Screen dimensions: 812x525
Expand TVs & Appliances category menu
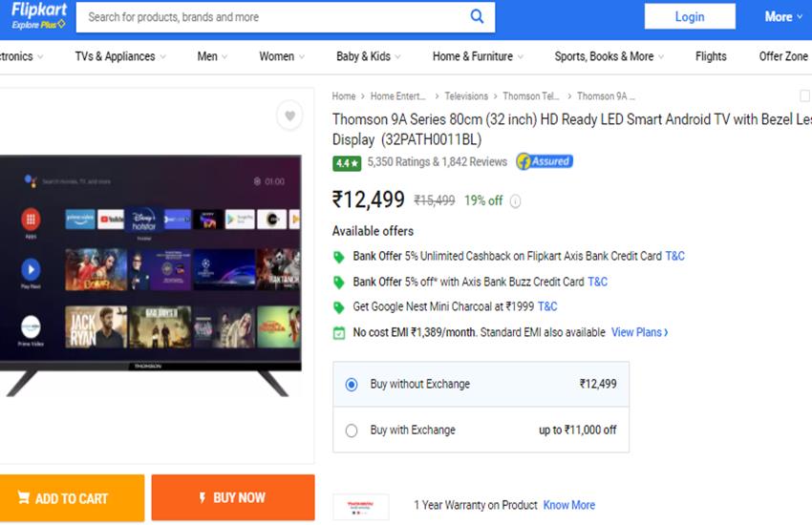pos(120,56)
